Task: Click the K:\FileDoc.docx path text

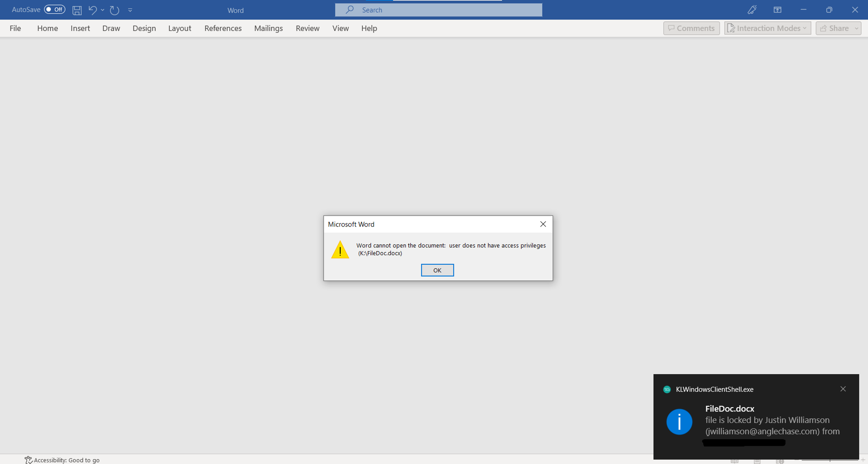Action: click(x=380, y=253)
